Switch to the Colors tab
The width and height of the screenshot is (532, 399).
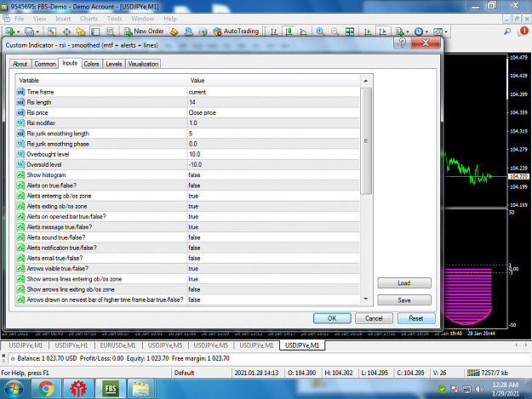[91, 64]
